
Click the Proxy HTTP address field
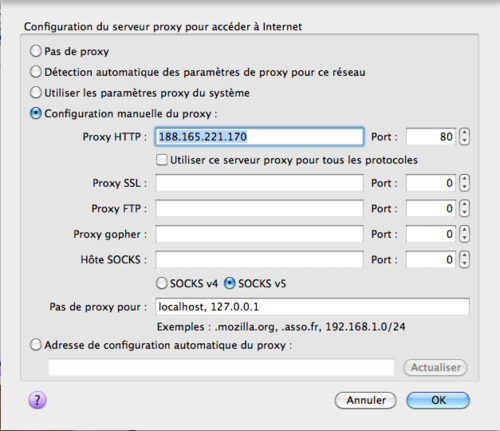coord(259,137)
